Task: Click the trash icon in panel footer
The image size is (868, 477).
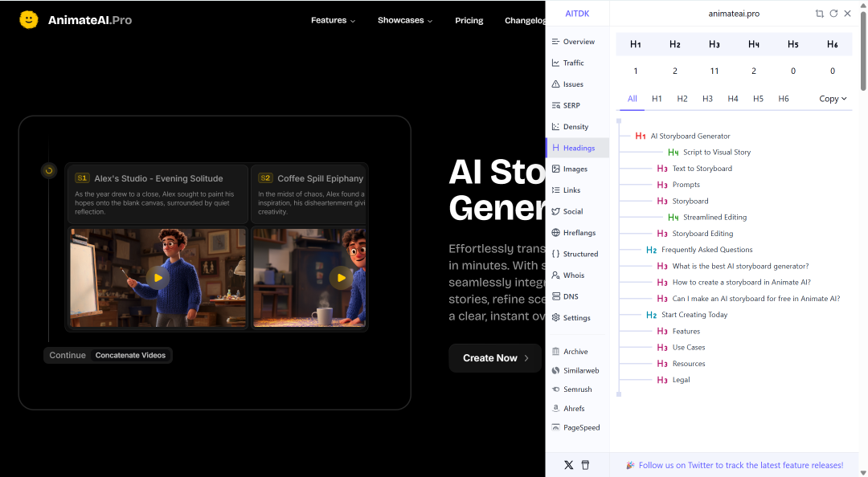Action: 585,465
